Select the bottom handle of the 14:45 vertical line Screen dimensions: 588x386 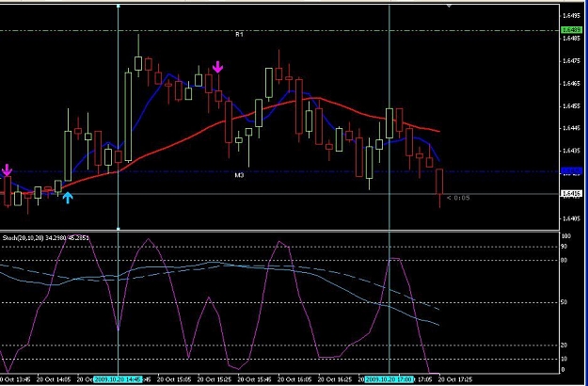click(x=119, y=228)
